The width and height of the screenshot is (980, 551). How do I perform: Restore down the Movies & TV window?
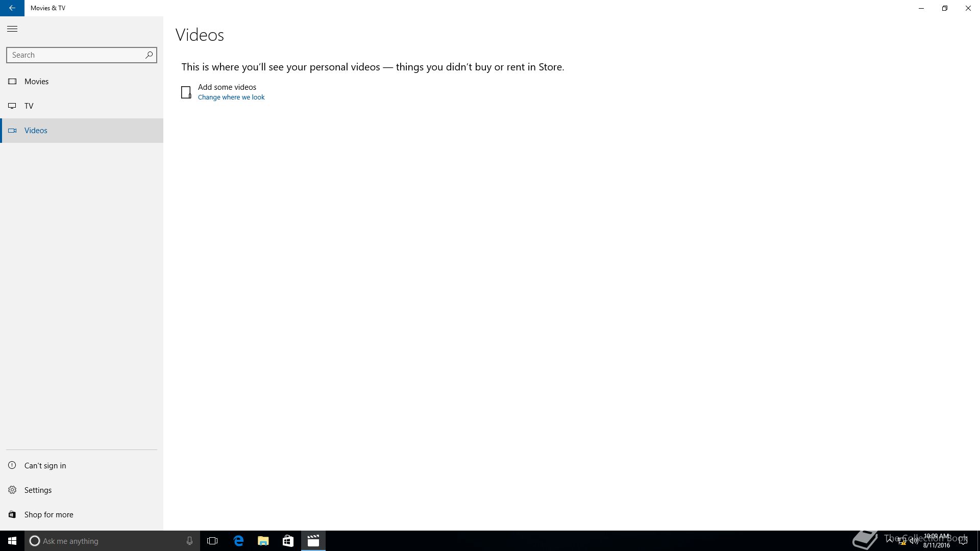[x=945, y=8]
